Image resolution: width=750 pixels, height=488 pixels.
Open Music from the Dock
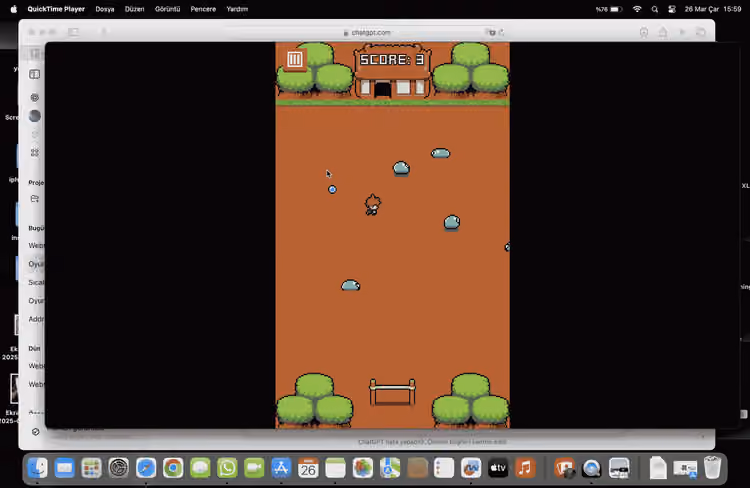[x=525, y=468]
